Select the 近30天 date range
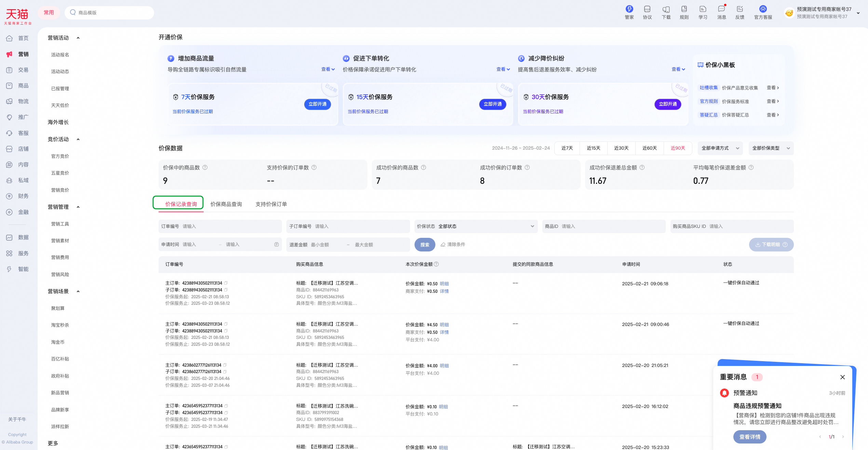Screen dimensions: 868x450 click(x=621, y=148)
